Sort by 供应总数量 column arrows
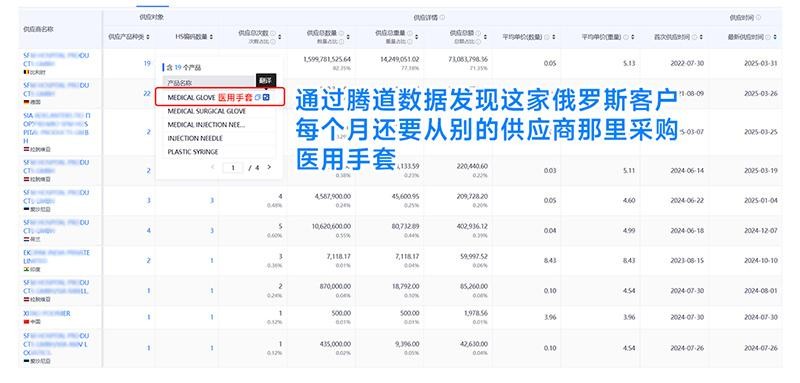Image resolution: width=800 pixels, height=383 pixels. (348, 37)
